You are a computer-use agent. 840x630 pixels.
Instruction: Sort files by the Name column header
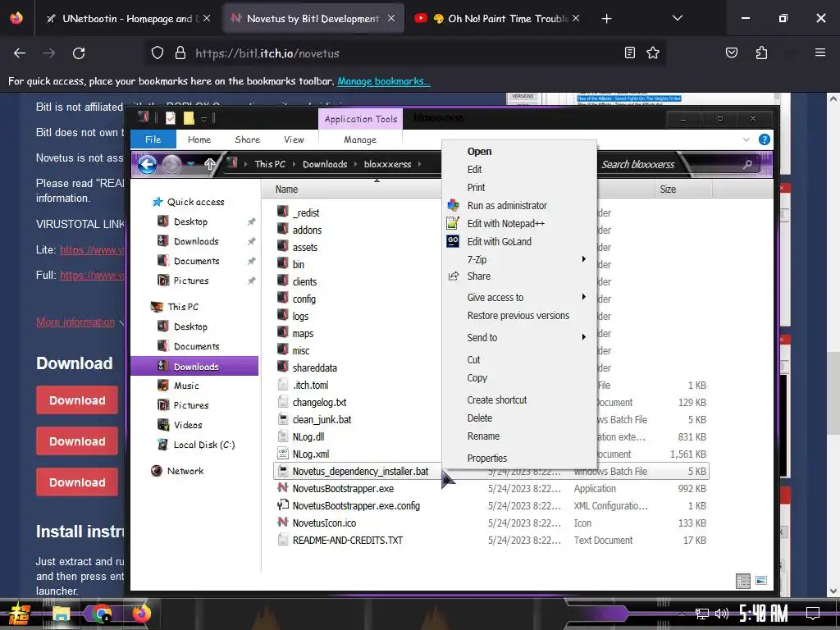coord(286,189)
